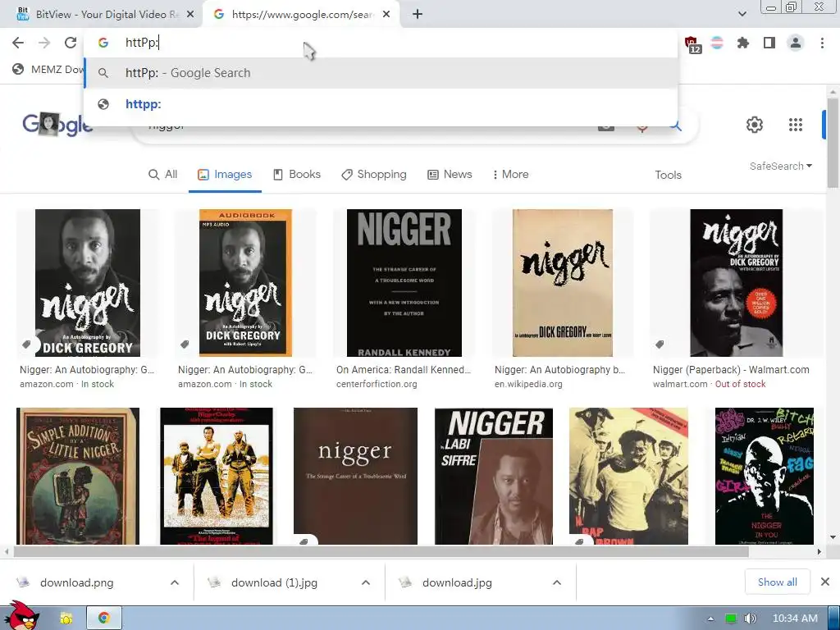Click the product tag on the Walmart thumbnail
Viewport: 840px width, 630px height.
click(x=660, y=345)
